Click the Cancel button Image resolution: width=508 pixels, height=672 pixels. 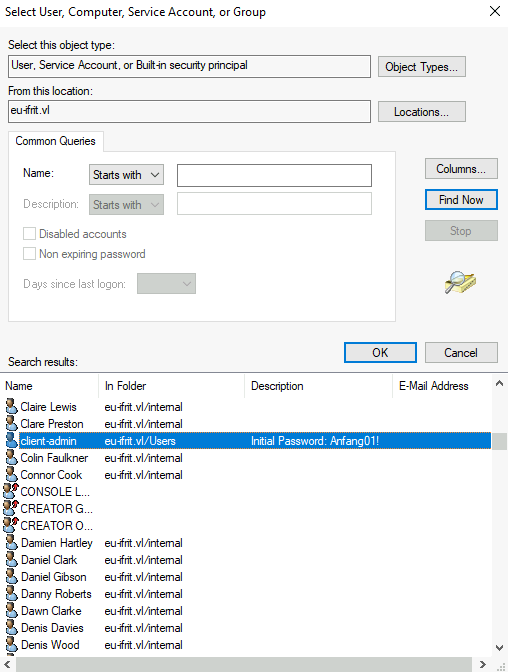point(461,352)
